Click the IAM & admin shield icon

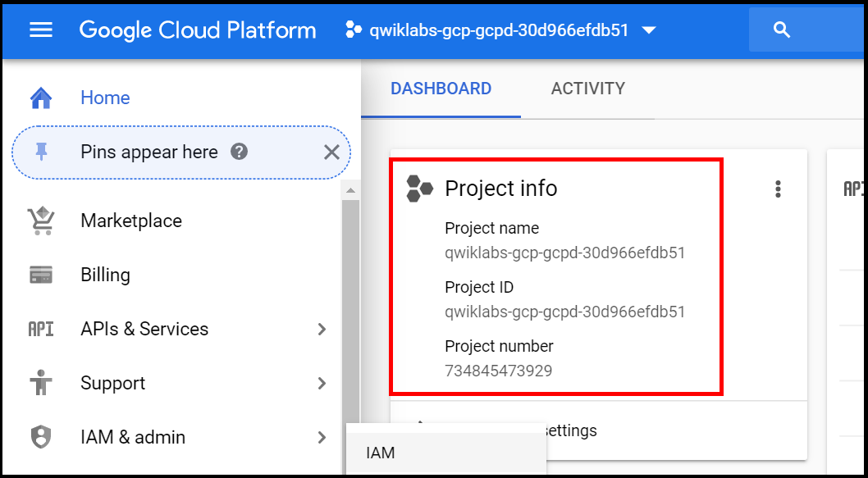point(41,437)
